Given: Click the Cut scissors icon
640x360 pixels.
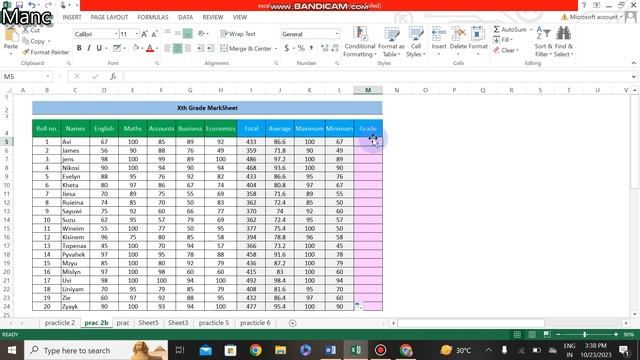Looking at the screenshot, I should click(x=25, y=30).
